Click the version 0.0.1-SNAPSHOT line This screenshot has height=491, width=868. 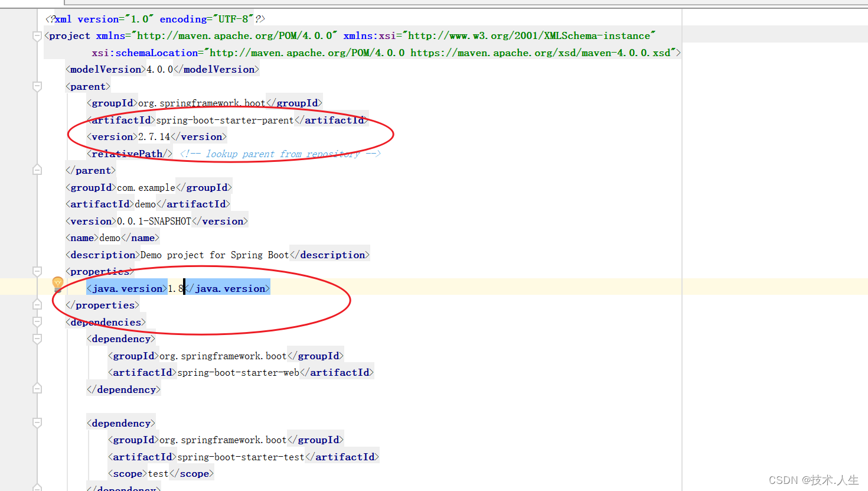pyautogui.click(x=157, y=221)
